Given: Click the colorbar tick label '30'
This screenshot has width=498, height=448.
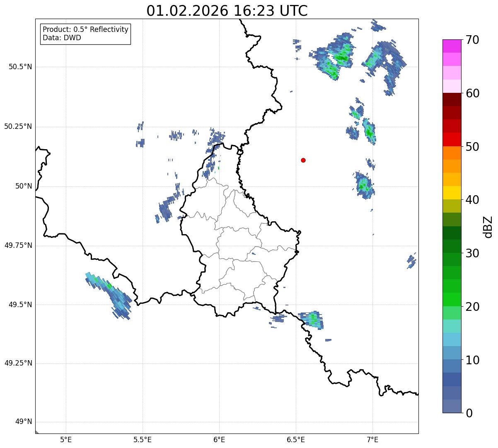Looking at the screenshot, I should [x=472, y=253].
